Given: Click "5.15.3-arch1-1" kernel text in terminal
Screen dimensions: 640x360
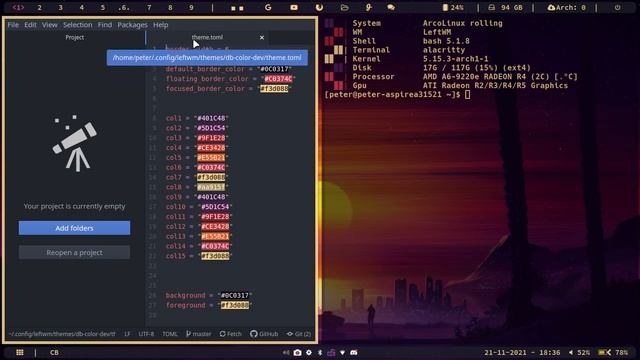Looking at the screenshot, I should point(455,59).
